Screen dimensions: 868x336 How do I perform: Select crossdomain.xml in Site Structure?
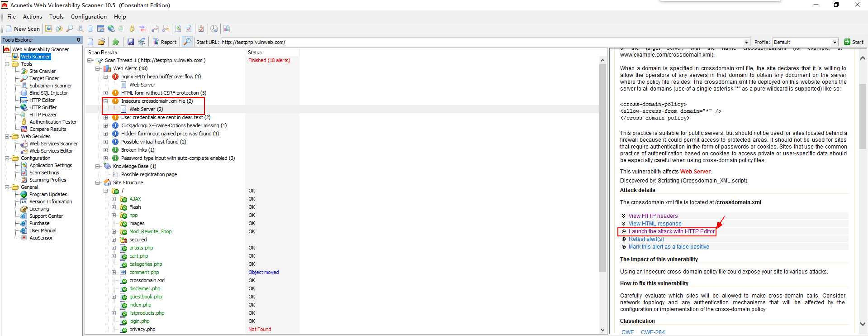coord(147,280)
